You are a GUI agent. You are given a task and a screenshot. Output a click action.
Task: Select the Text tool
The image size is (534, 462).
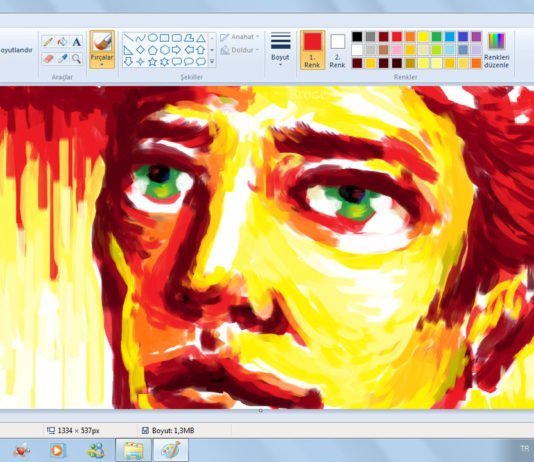[x=77, y=42]
